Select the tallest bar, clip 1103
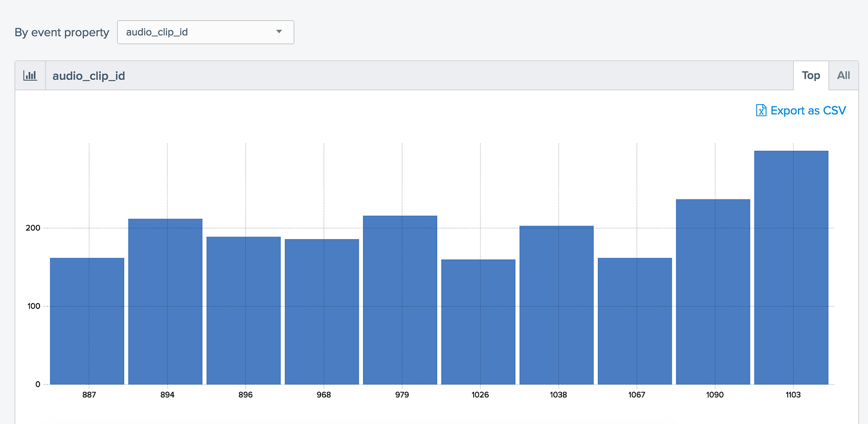Viewport: 868px width, 424px height. 792,267
